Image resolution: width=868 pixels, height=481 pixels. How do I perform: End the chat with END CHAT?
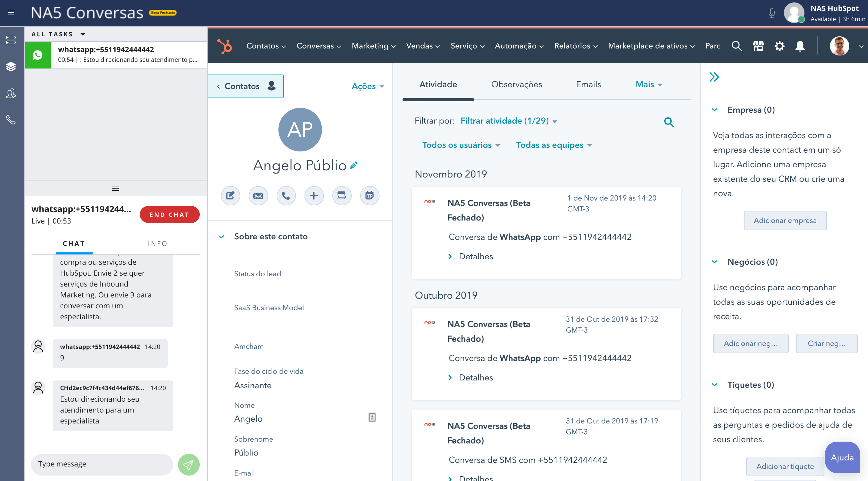tap(169, 214)
